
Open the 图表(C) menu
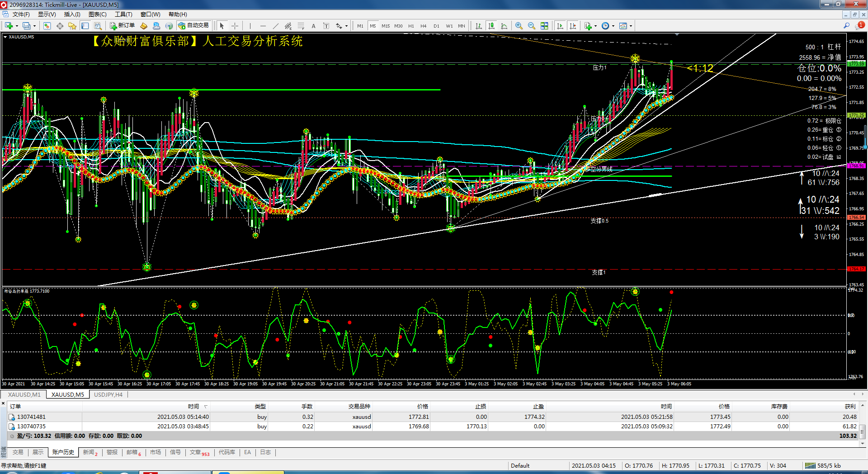point(97,14)
